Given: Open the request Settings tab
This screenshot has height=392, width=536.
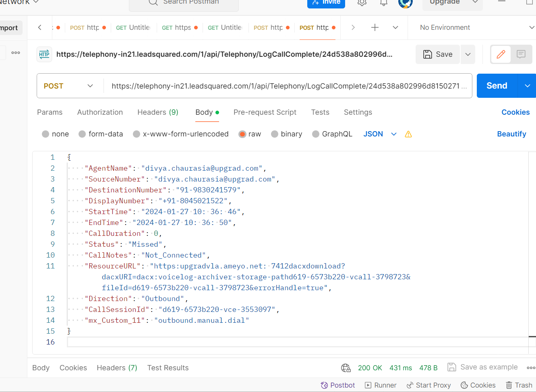Looking at the screenshot, I should [x=358, y=112].
